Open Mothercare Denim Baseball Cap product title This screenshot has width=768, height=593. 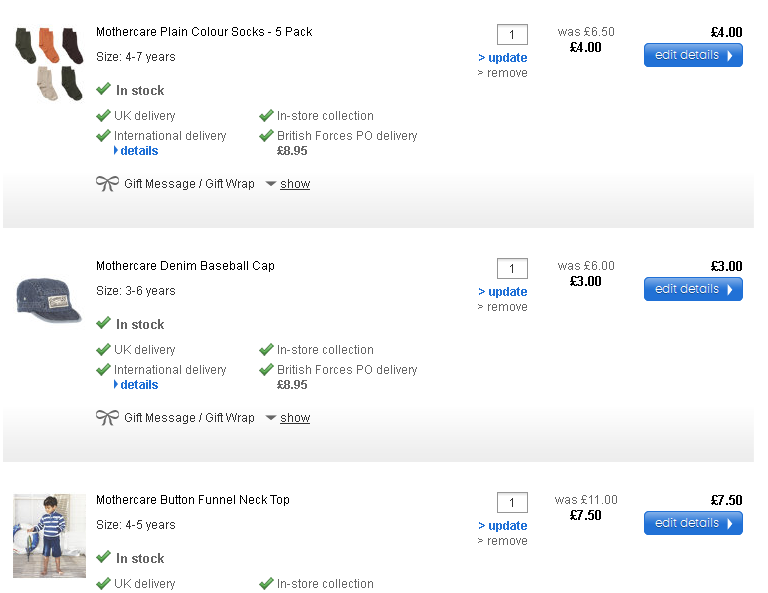[185, 266]
